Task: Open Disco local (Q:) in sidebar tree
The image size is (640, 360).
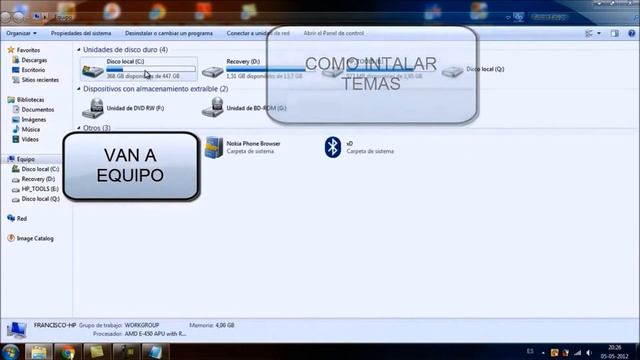Action: click(x=40, y=199)
